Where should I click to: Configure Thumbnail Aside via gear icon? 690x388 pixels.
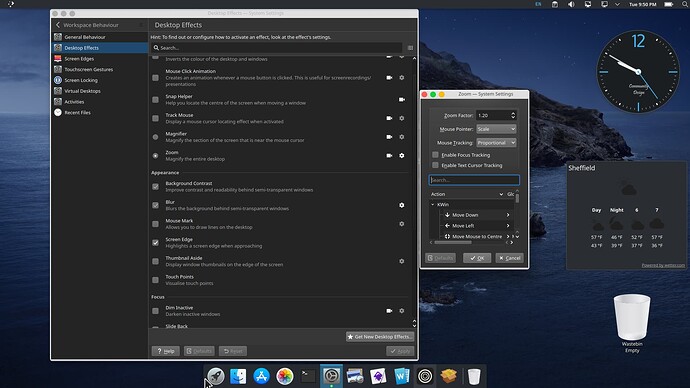pos(401,261)
